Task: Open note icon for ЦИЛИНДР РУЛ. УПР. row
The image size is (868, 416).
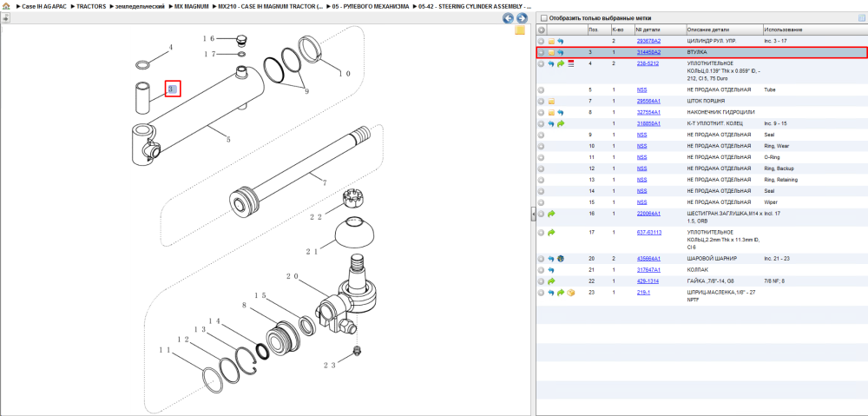Action: pyautogui.click(x=551, y=41)
